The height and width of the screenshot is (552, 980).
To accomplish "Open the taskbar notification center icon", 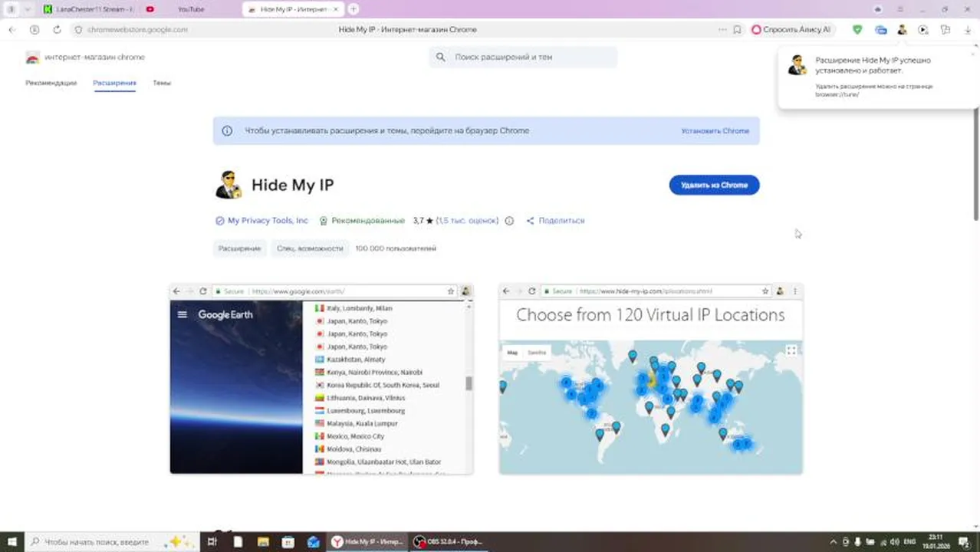I will [x=964, y=542].
